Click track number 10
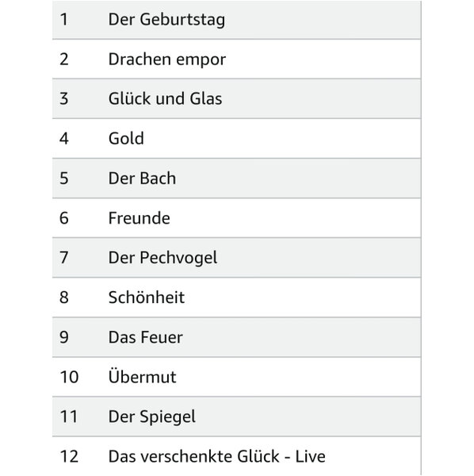 pyautogui.click(x=69, y=377)
